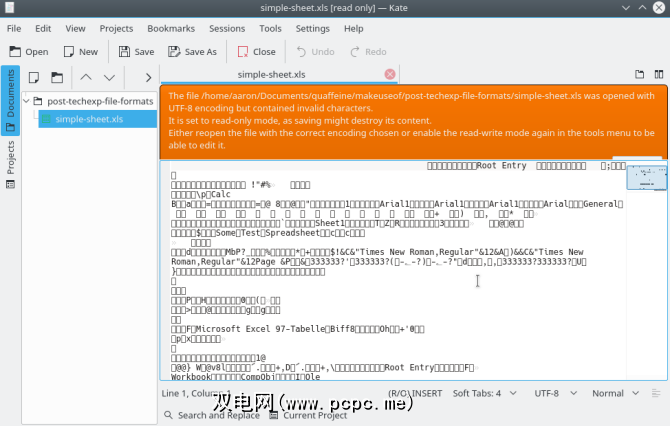The height and width of the screenshot is (426, 670).
Task: Click the open folder icon in sidebar
Action: click(x=57, y=77)
